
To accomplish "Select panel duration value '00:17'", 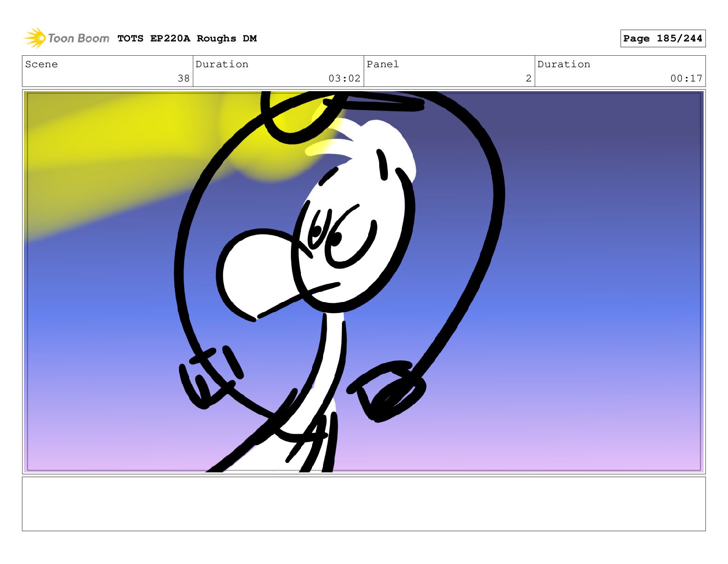I will click(x=686, y=78).
